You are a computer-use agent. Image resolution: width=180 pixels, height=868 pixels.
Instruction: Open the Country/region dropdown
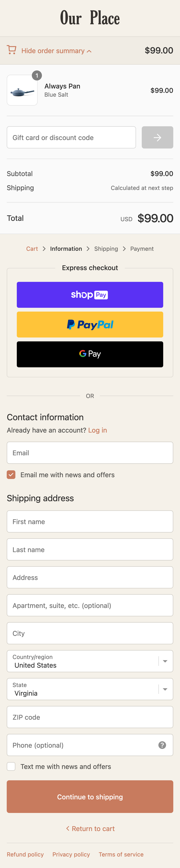(90, 661)
